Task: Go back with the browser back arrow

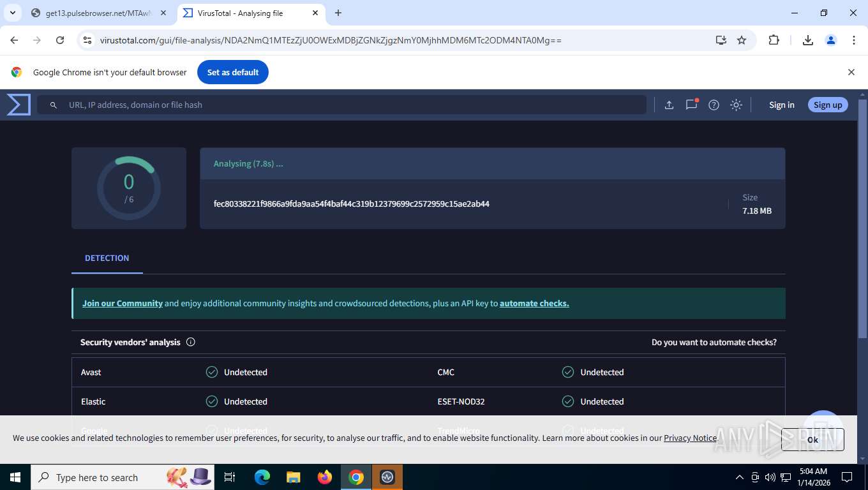Action: coord(14,40)
